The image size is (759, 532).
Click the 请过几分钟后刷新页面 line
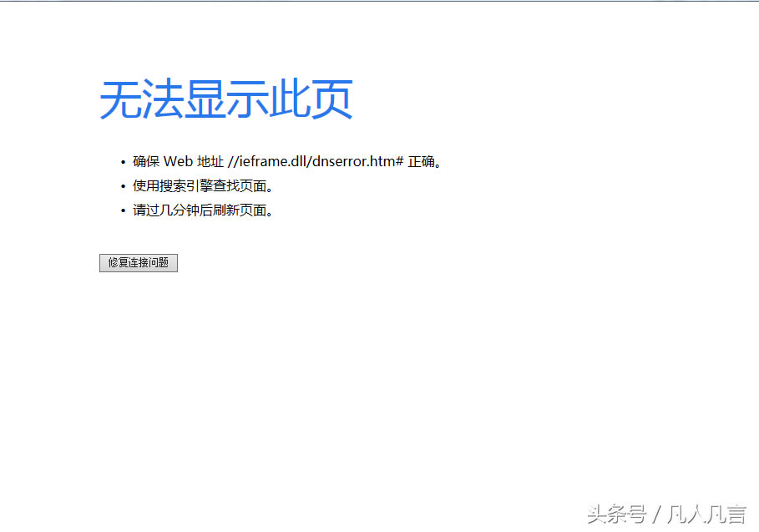202,210
